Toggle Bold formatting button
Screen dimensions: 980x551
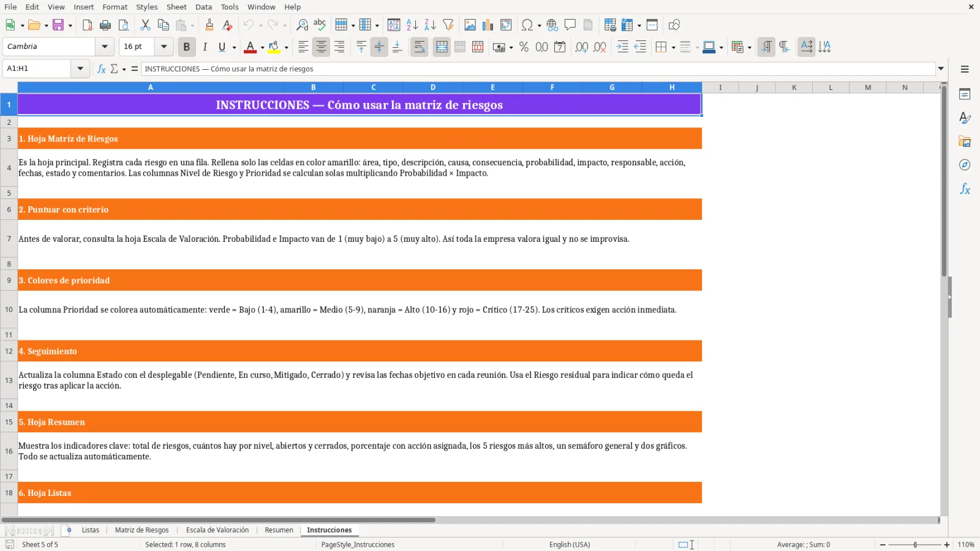coord(187,47)
